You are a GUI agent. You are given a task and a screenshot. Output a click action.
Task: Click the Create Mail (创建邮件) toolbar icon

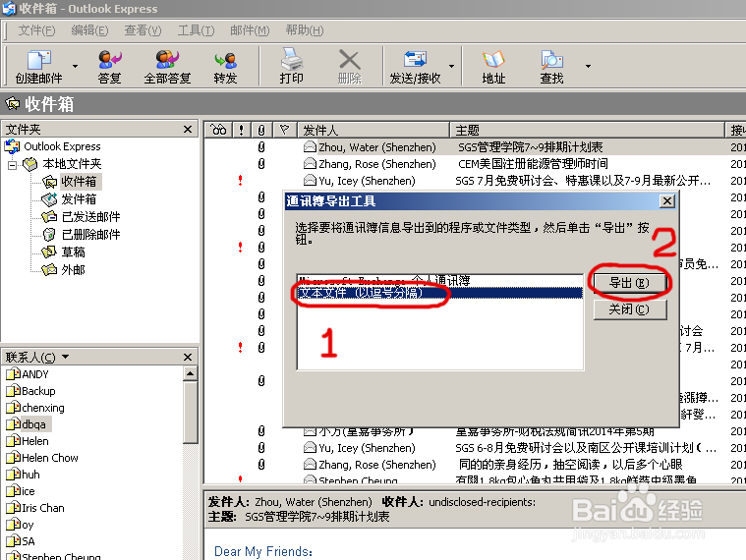click(x=39, y=66)
